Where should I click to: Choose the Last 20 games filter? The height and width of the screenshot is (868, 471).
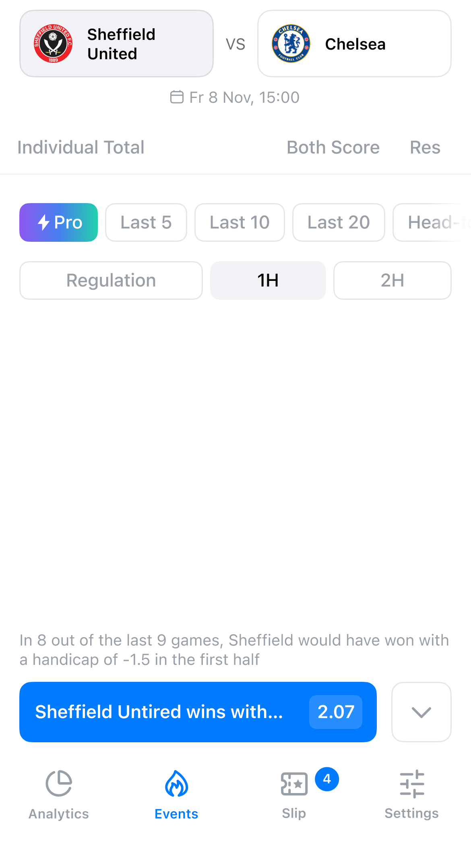coord(339,222)
